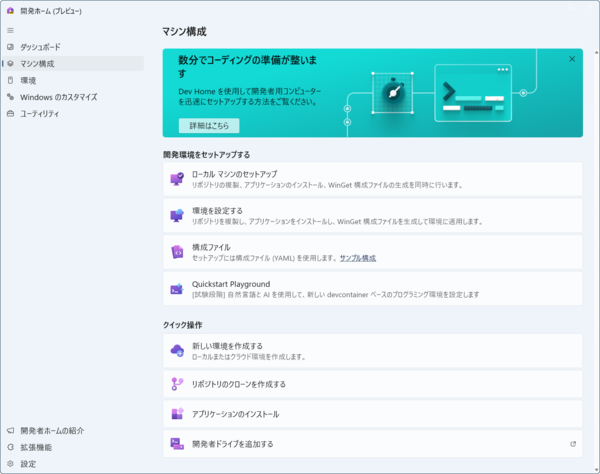Image resolution: width=600 pixels, height=474 pixels.
Task: Select 新しい環境を作成する quick action
Action: tap(372, 350)
